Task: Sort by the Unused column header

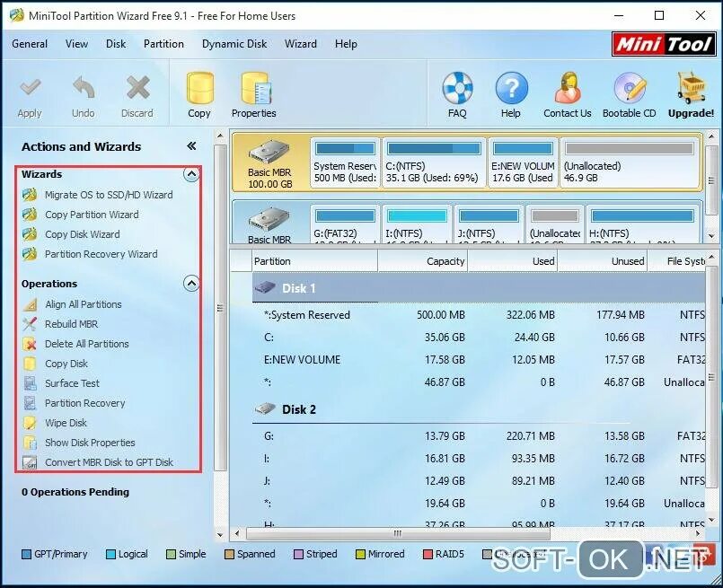Action: click(603, 261)
